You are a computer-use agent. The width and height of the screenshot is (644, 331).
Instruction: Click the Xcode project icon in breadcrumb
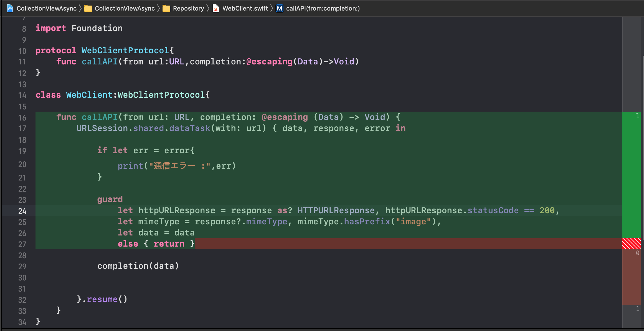(10, 8)
